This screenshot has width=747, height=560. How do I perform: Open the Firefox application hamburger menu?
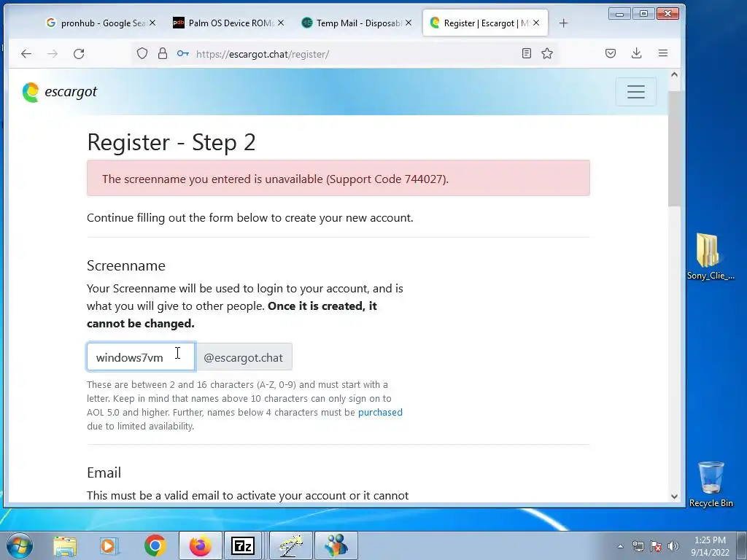[662, 53]
